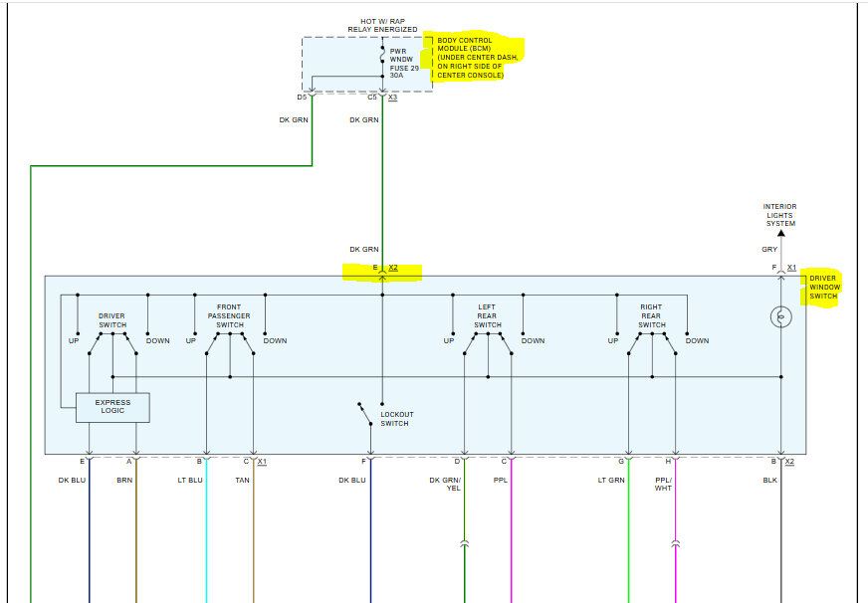This screenshot has width=868, height=603.
Task: Click the UP label of the driver switch
Action: [74, 340]
